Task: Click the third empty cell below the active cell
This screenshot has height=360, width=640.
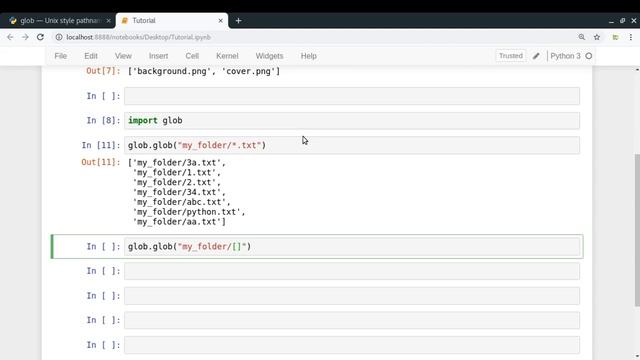Action: (x=352, y=320)
